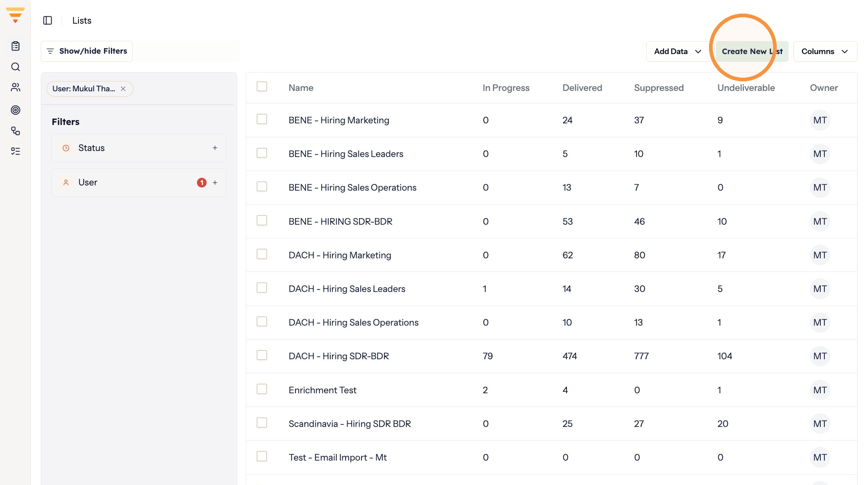Open the Columns dropdown
This screenshot has width=868, height=485.
825,51
